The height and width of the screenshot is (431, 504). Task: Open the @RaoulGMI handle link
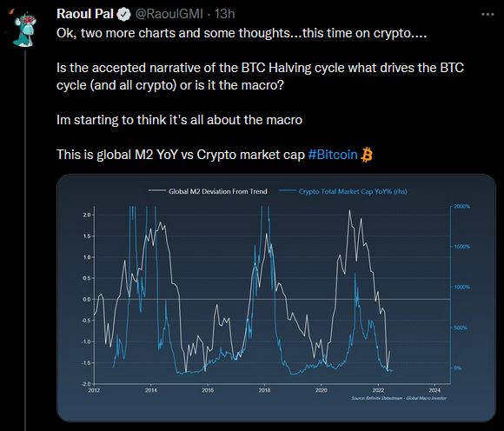pos(169,14)
